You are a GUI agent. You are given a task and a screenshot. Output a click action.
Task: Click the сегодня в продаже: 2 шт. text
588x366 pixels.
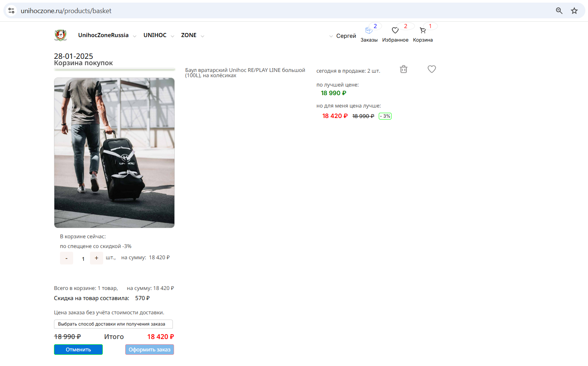[348, 71]
